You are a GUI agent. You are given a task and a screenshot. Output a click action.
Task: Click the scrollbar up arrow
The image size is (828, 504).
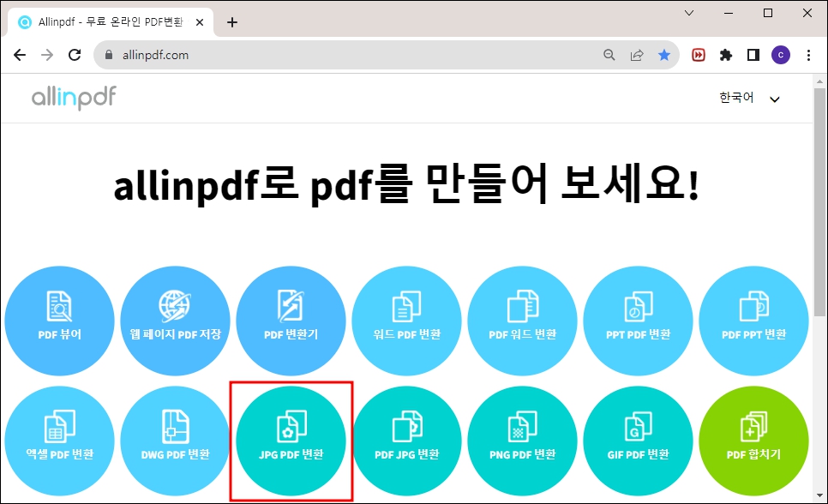819,81
